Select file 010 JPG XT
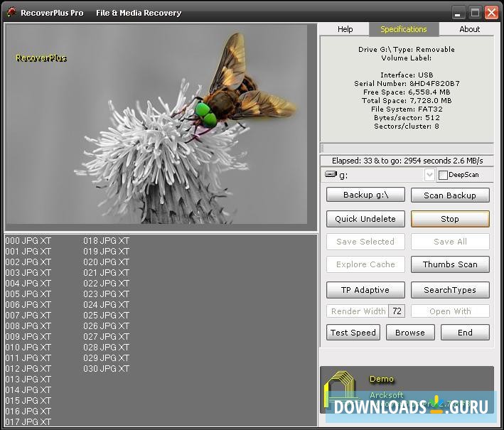The height and width of the screenshot is (430, 504). coord(28,347)
